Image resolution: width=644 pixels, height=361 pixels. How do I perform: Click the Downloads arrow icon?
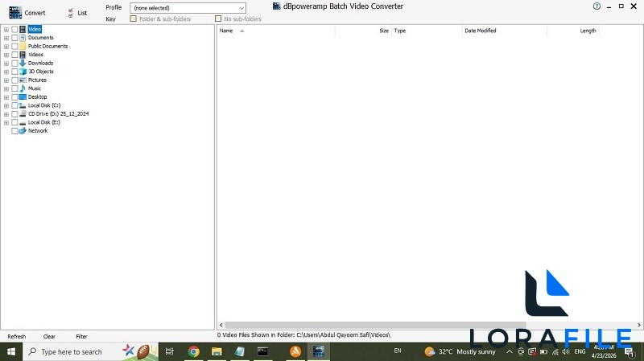pos(23,64)
